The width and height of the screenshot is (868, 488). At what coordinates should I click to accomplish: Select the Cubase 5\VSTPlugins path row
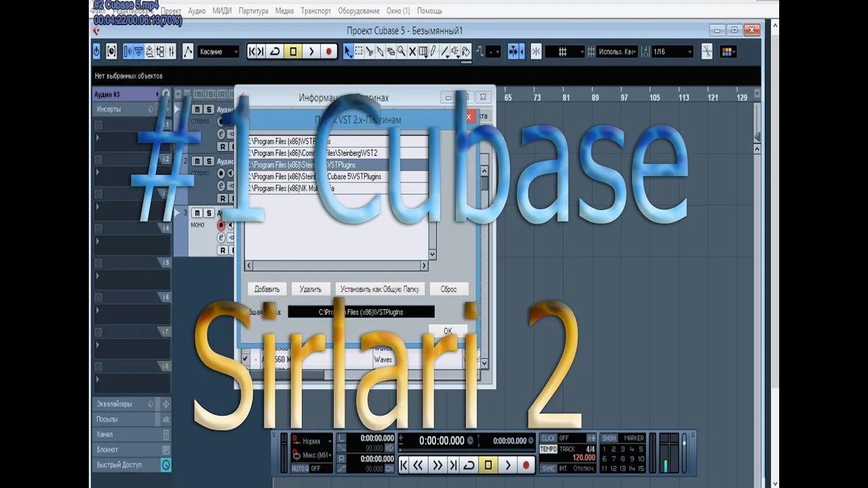click(x=336, y=176)
